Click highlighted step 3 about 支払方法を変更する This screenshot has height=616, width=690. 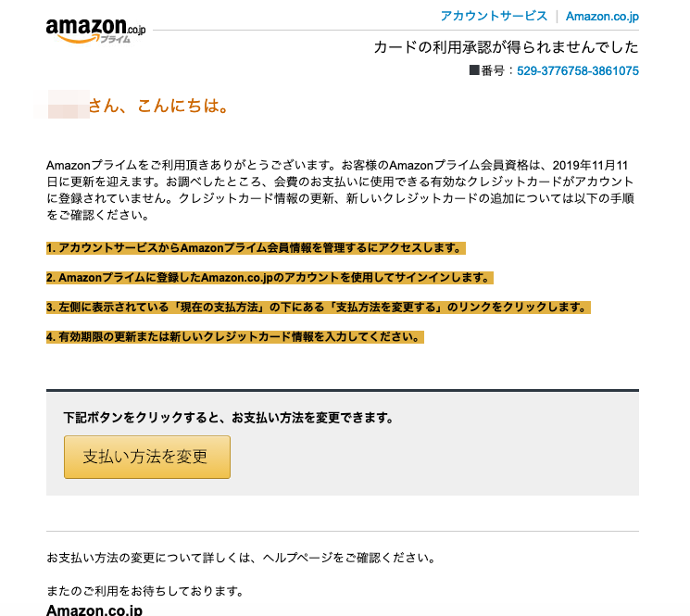[319, 308]
